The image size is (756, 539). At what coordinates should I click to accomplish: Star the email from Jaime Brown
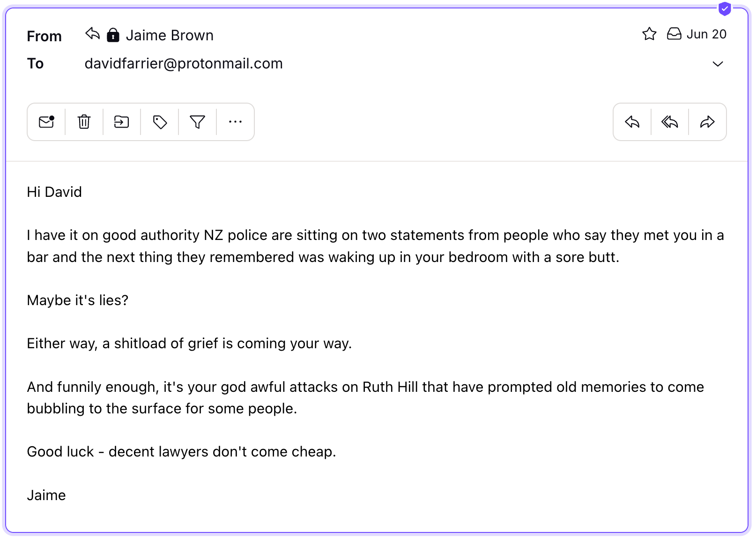tap(649, 34)
